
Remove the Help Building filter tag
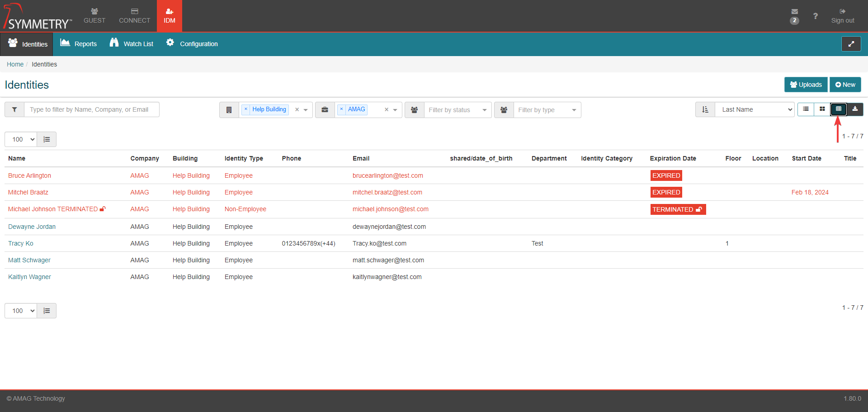(x=246, y=109)
